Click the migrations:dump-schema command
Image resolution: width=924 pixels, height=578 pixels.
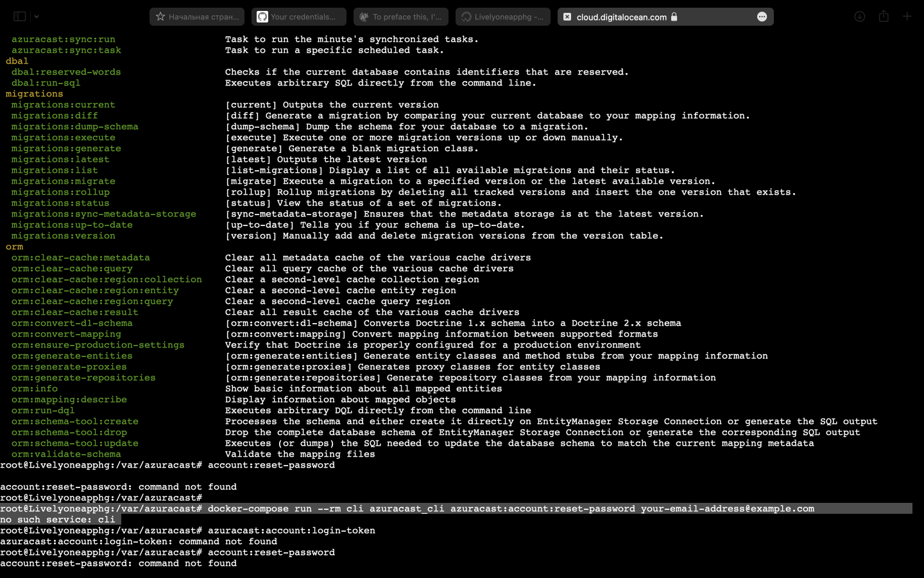click(75, 127)
